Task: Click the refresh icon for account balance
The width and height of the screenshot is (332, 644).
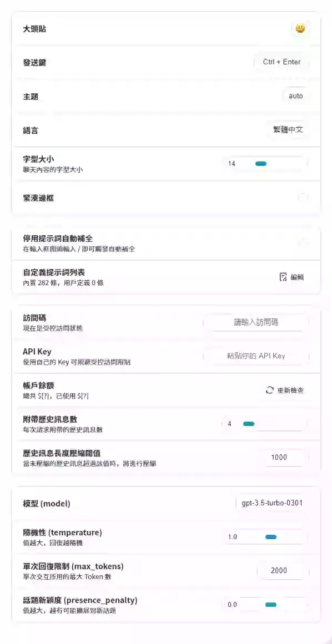Action: [x=270, y=390]
